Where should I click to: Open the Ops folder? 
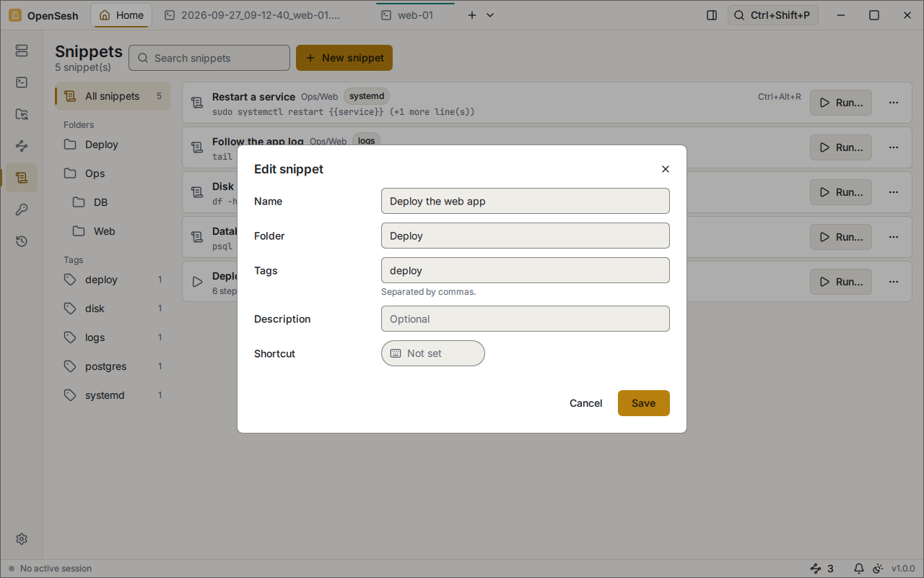pos(113,173)
